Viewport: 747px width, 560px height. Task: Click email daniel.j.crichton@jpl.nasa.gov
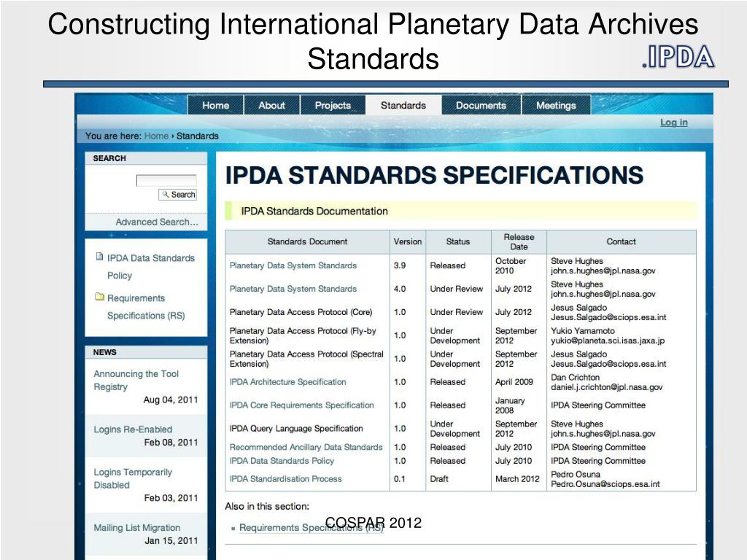click(606, 387)
